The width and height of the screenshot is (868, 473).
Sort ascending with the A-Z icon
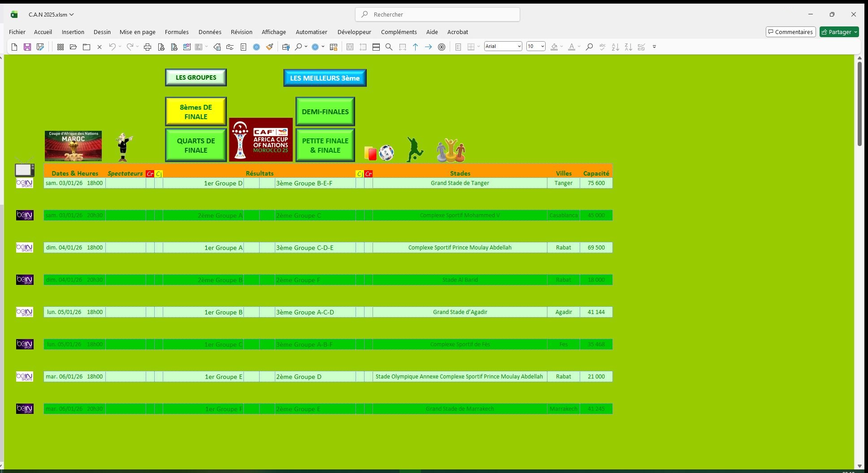616,47
